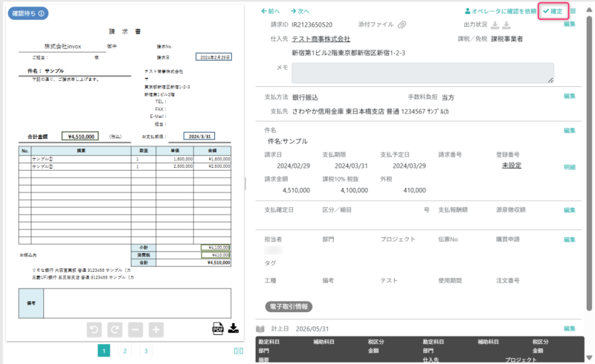
Task: Select page 1 of the preview
Action: tap(104, 351)
